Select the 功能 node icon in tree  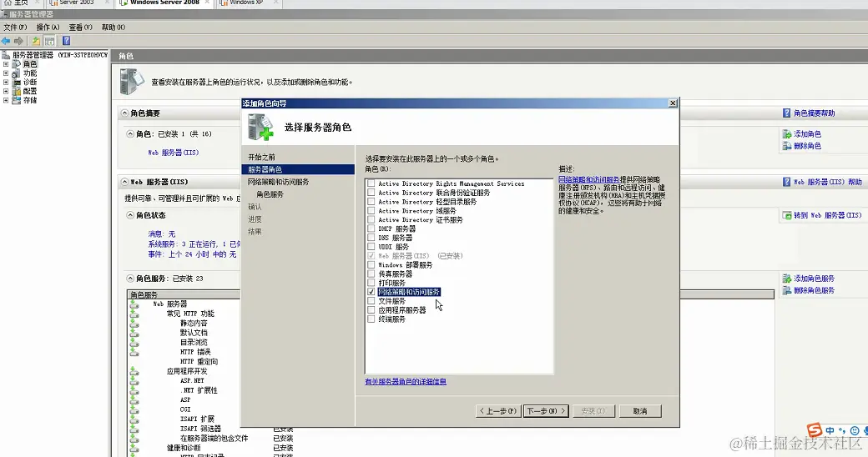[x=17, y=73]
